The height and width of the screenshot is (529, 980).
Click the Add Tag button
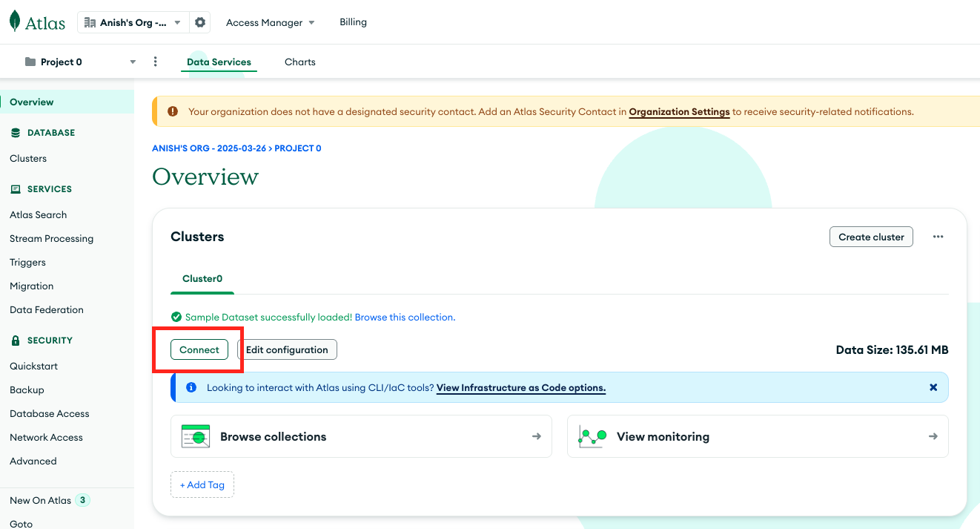pyautogui.click(x=202, y=484)
